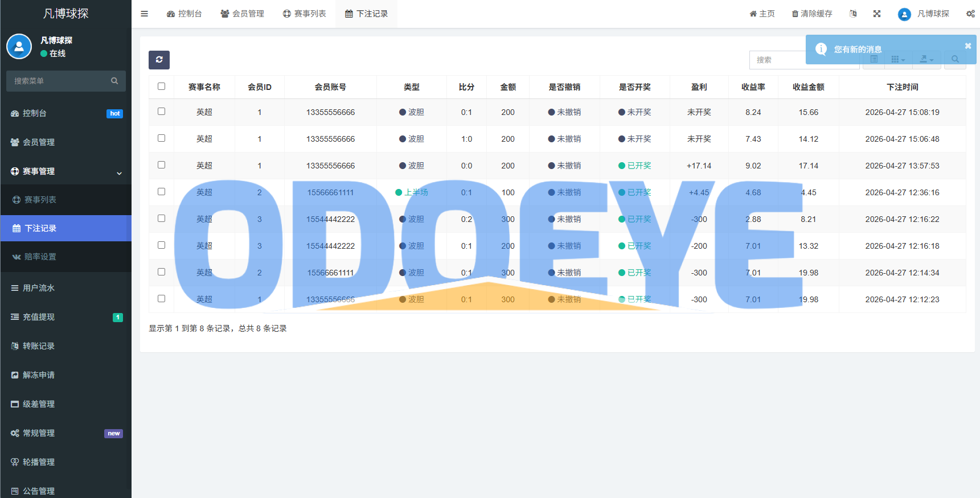980x498 pixels.
Task: Check the row dated 2026-04-27 15:08:19
Action: [161, 112]
